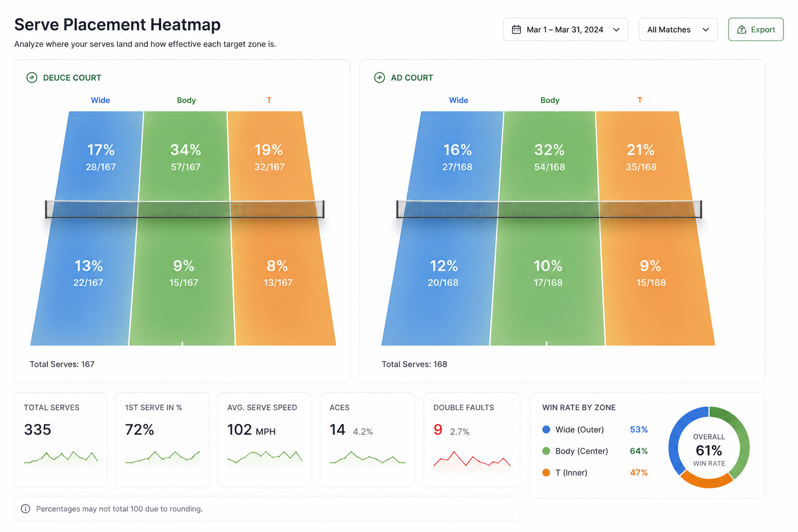Click the Serve Placement Heatmap heading
This screenshot has height=532, width=798.
117,24
